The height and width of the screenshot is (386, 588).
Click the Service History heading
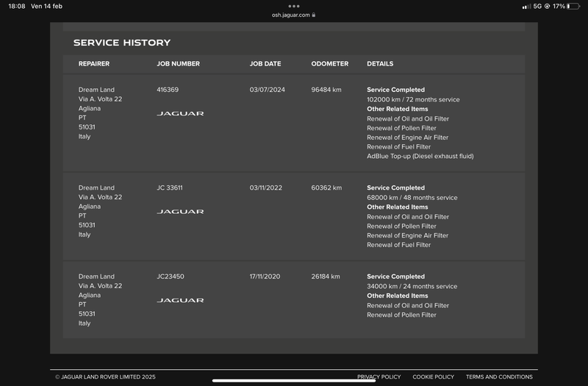tap(122, 43)
